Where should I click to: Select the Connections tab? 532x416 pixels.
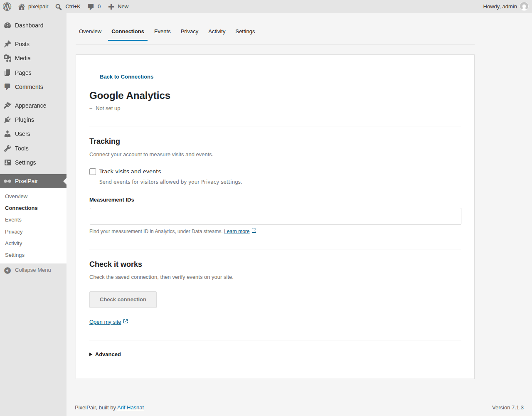click(x=128, y=32)
